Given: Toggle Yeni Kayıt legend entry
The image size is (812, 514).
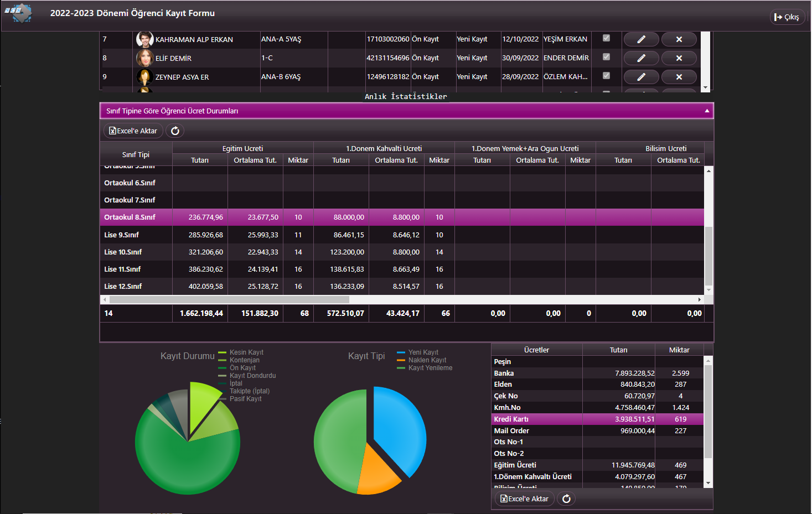Looking at the screenshot, I should coord(418,352).
